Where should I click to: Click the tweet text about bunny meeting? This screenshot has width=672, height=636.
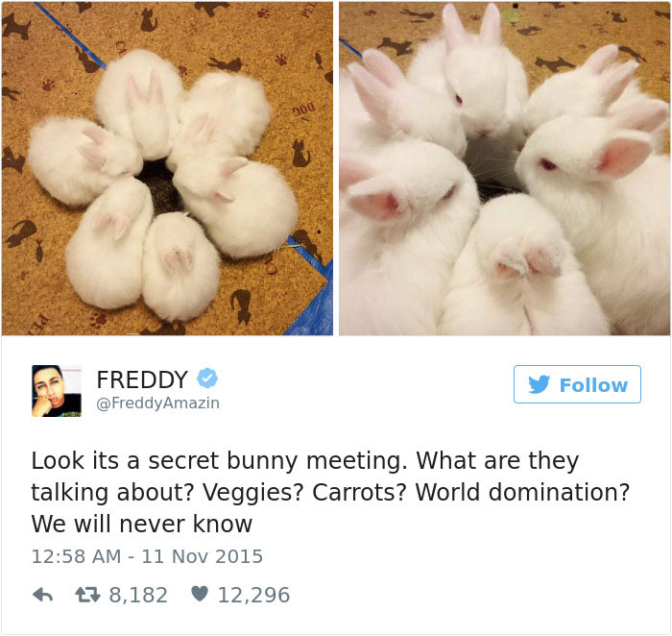coord(330,492)
